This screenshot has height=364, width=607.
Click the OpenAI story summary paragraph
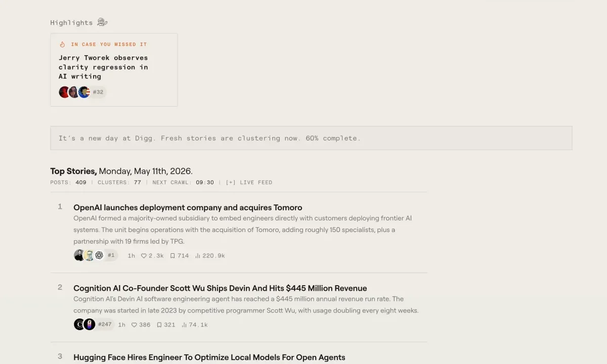(243, 230)
